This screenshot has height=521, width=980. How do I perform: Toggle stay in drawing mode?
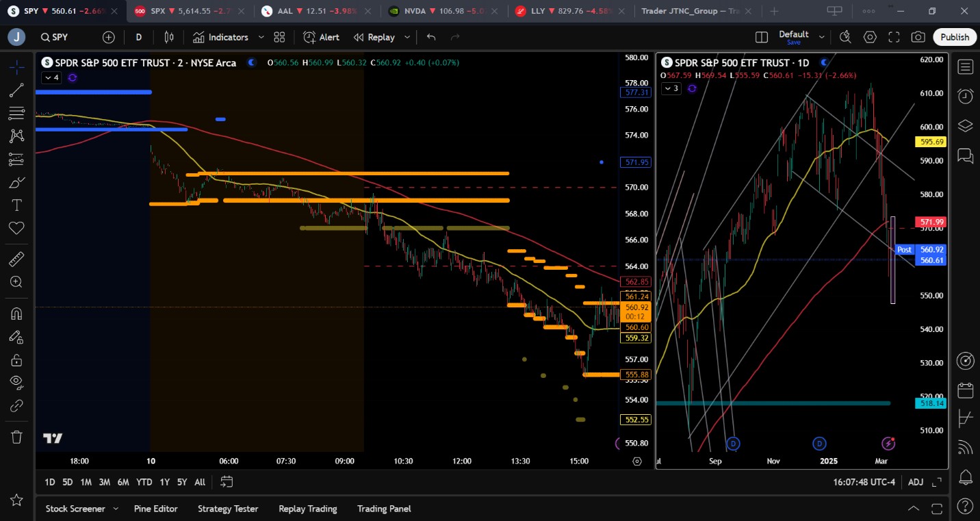tap(17, 336)
